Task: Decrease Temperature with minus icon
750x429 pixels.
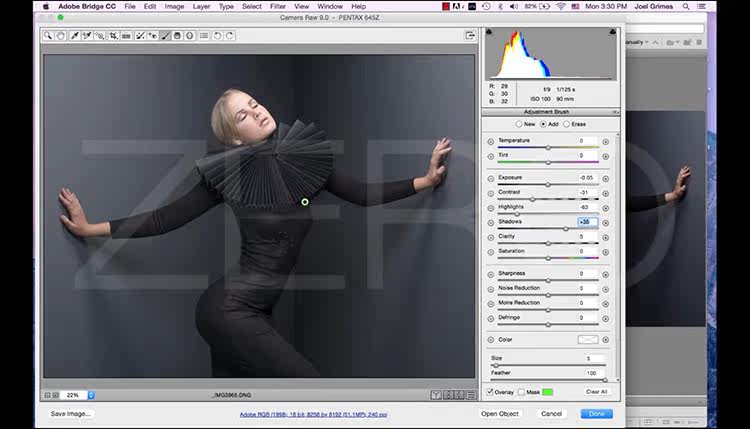Action: point(491,142)
